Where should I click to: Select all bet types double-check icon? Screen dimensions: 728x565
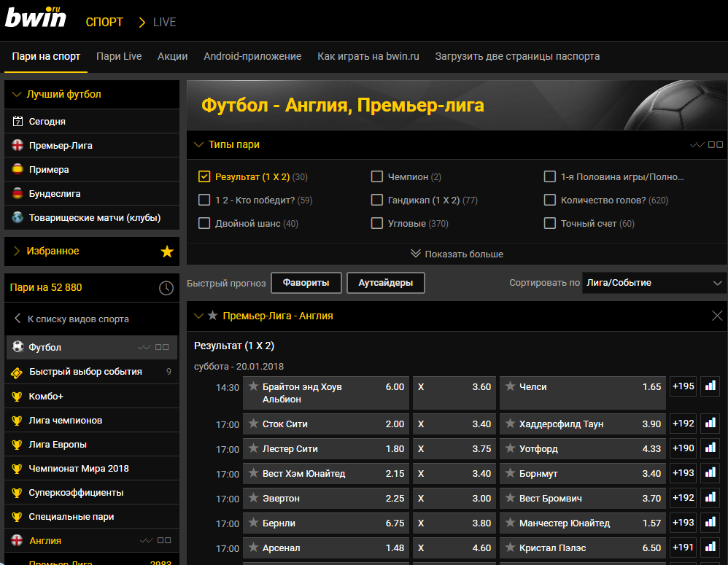click(697, 145)
